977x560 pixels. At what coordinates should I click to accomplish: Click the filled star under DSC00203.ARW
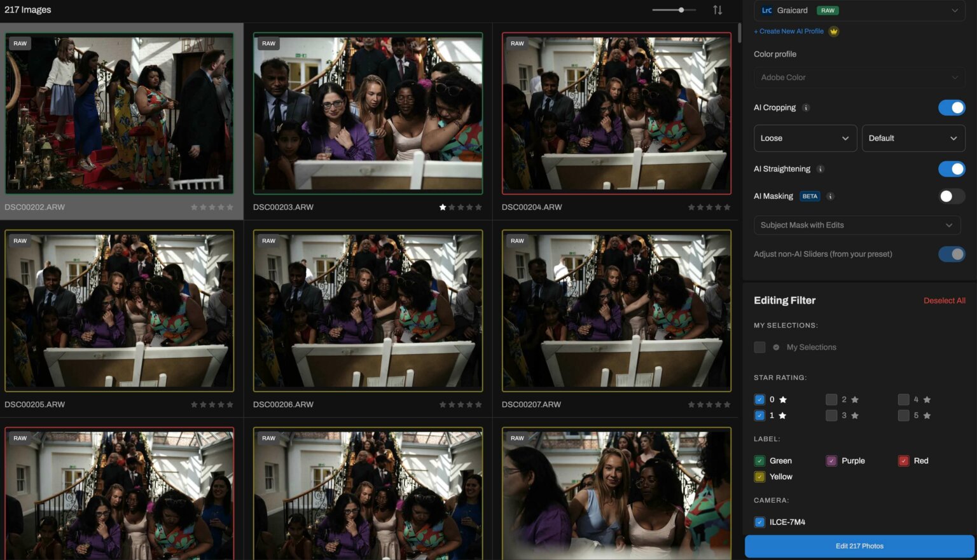pos(442,207)
